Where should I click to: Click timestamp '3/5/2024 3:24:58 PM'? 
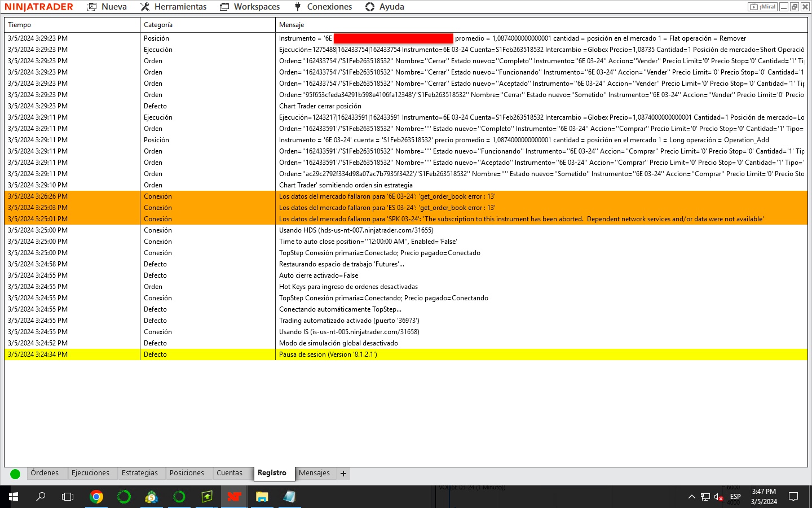[38, 264]
